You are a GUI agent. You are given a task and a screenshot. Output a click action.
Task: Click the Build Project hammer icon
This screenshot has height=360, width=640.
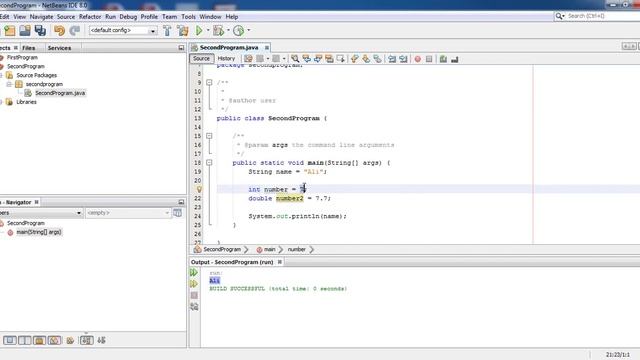[x=167, y=31]
